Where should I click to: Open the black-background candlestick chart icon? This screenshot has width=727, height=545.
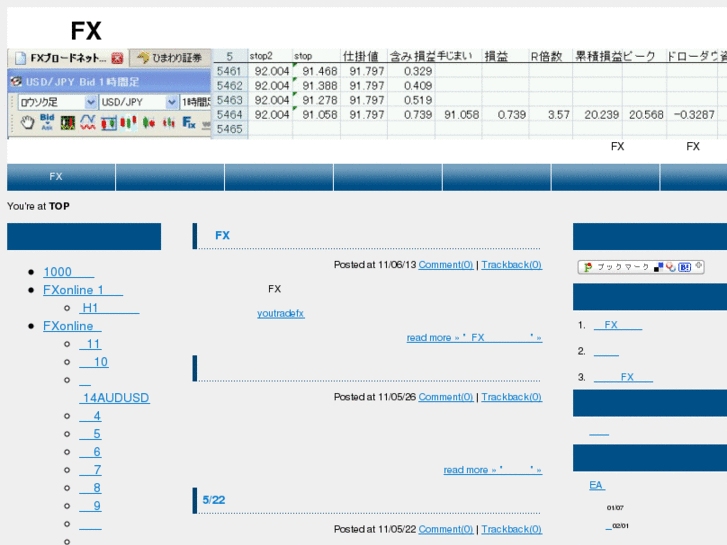click(68, 123)
